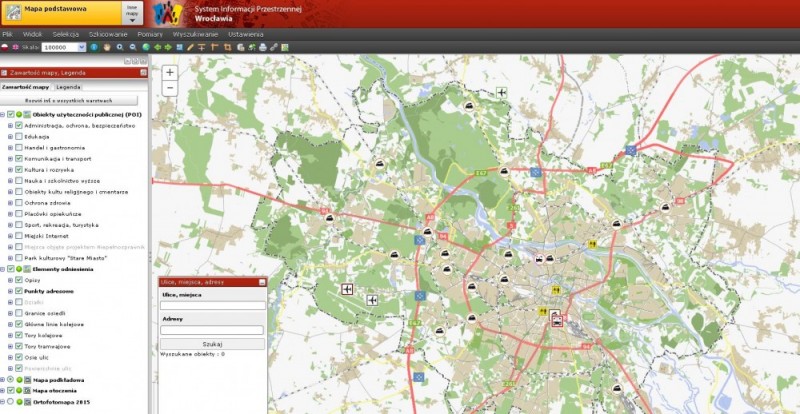Viewport: 800px width, 414px height.
Task: Toggle the Edukacja layer checkbox
Action: point(19,137)
